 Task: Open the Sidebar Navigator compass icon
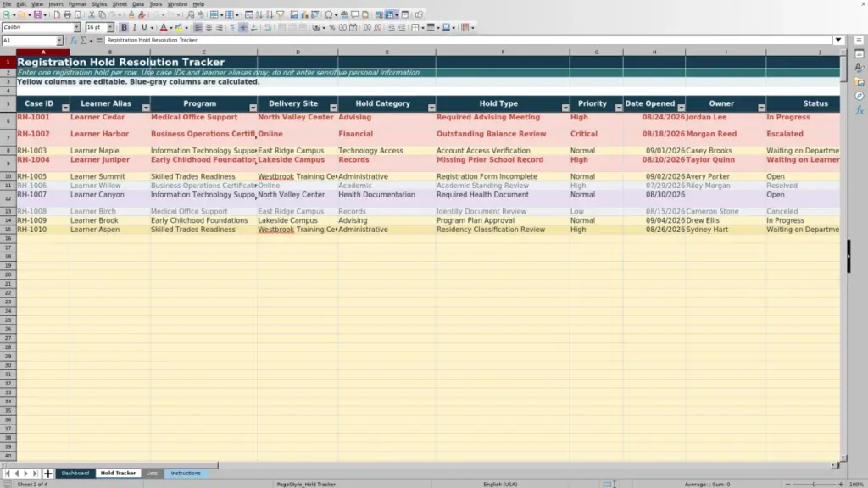860,97
